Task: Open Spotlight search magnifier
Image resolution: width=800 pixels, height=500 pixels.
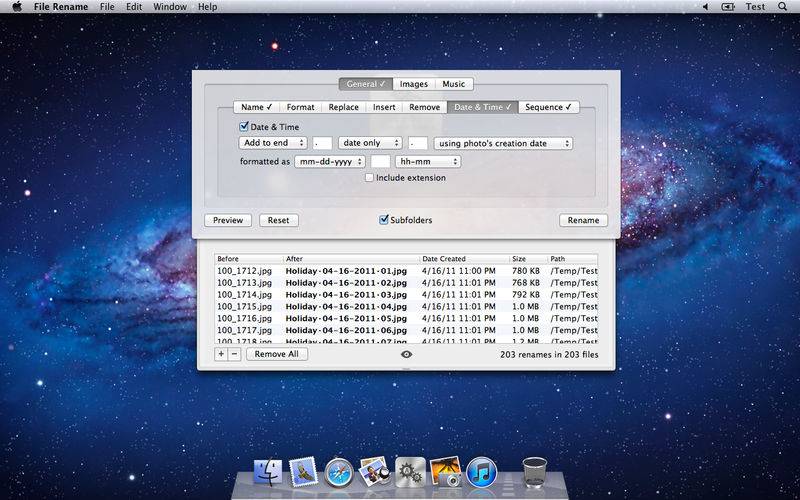Action: tap(783, 7)
